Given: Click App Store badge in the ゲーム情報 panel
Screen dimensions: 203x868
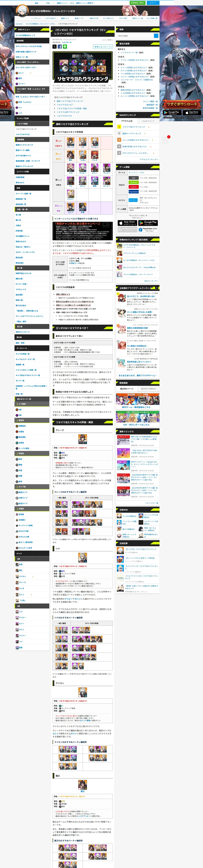Looking at the screenshot, I should click(127, 223).
